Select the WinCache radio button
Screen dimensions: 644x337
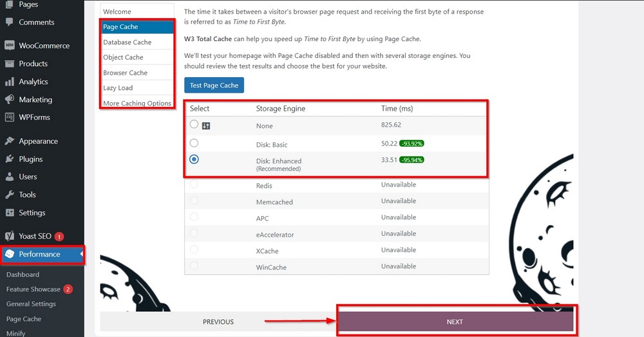[x=194, y=266]
